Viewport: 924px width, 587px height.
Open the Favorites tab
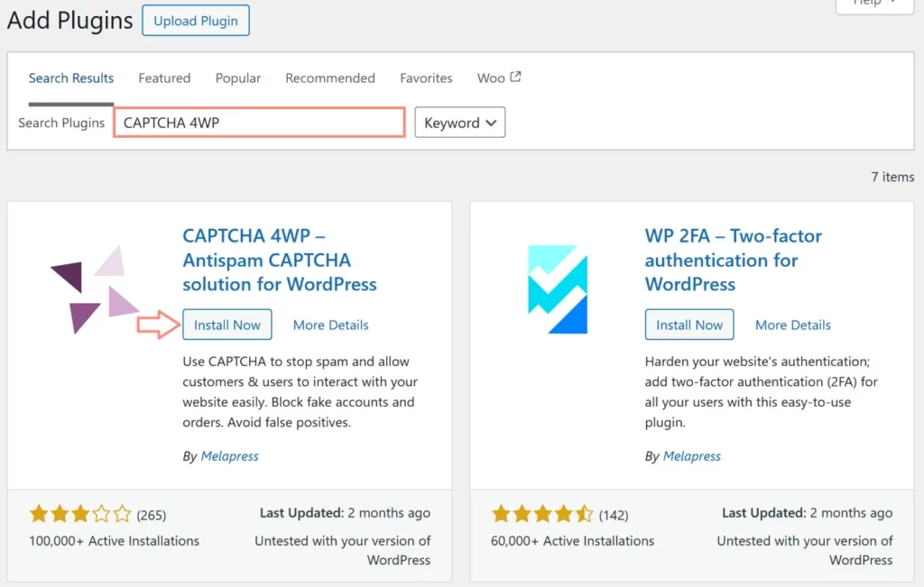426,78
